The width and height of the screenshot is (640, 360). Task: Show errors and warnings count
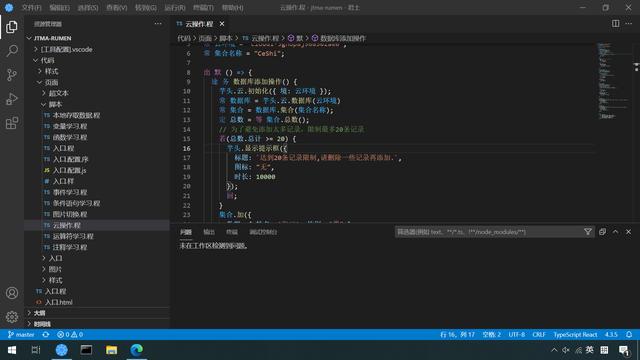pyautogui.click(x=70, y=335)
